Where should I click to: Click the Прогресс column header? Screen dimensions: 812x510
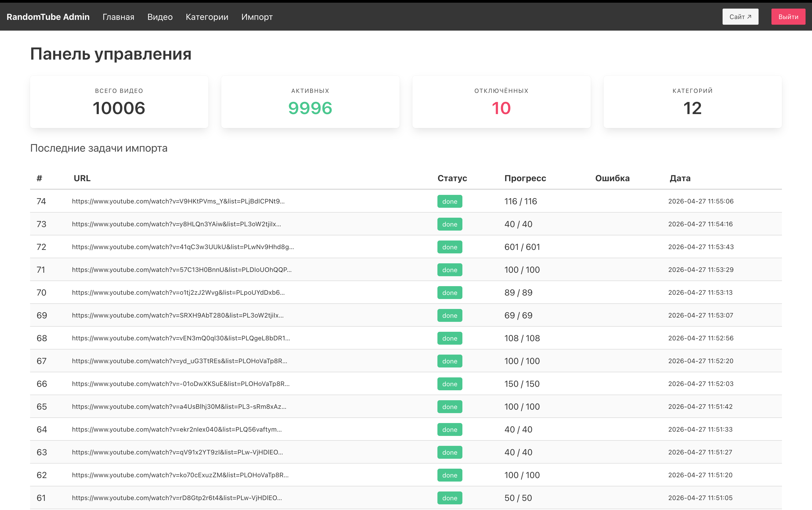click(525, 178)
